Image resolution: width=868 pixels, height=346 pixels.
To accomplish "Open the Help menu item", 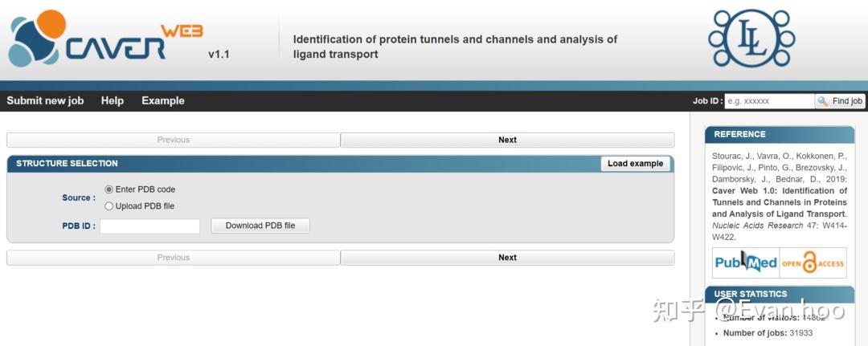I will tap(113, 101).
